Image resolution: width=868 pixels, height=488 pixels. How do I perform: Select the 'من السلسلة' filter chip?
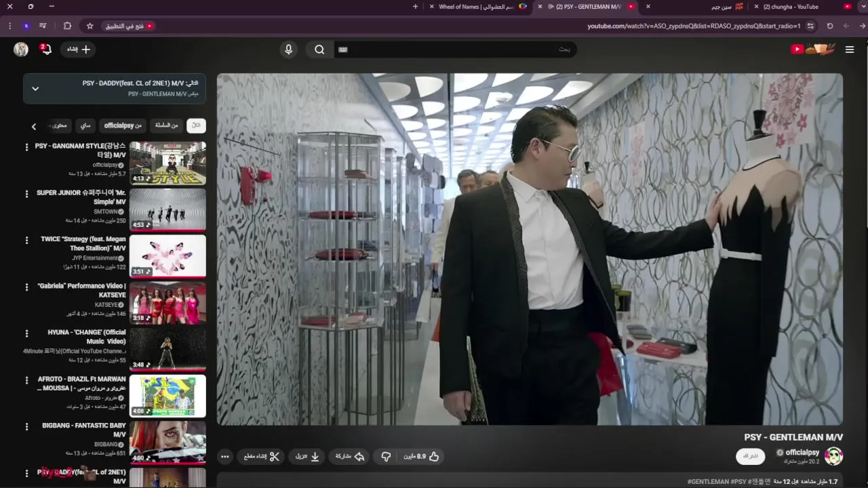click(x=166, y=125)
